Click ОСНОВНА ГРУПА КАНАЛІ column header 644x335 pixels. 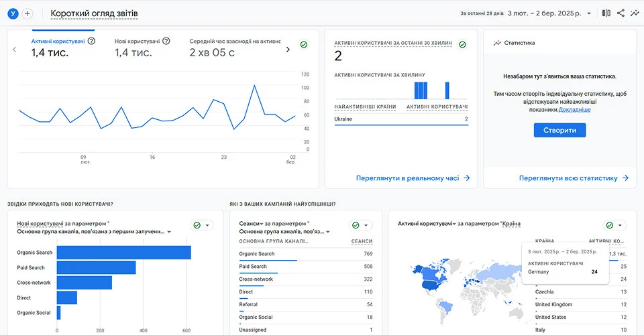tap(274, 241)
